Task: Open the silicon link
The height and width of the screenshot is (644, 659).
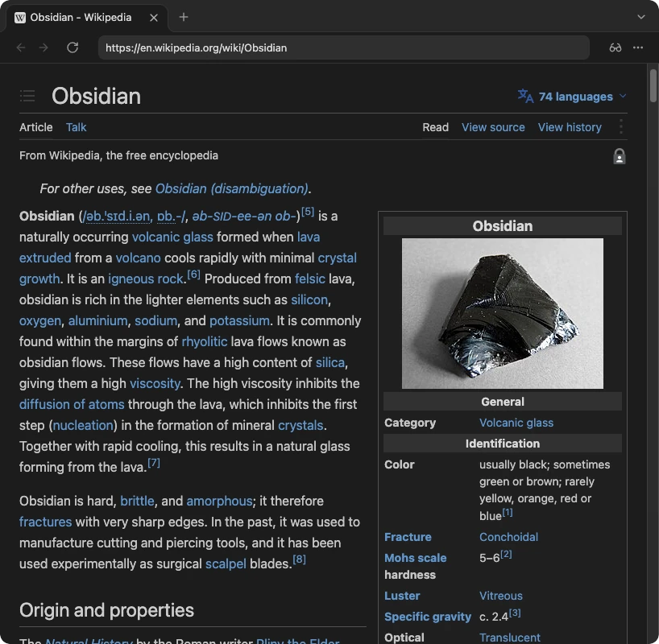Action: coord(309,300)
